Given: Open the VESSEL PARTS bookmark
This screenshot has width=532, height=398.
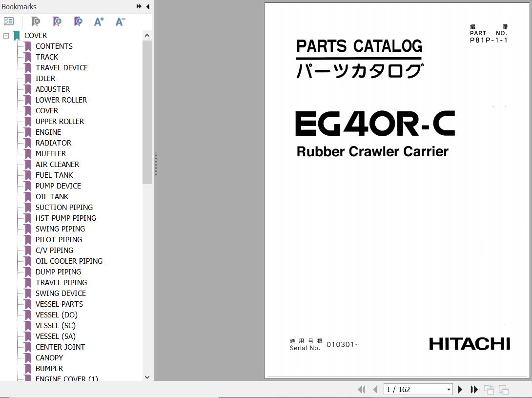Looking at the screenshot, I should [59, 304].
